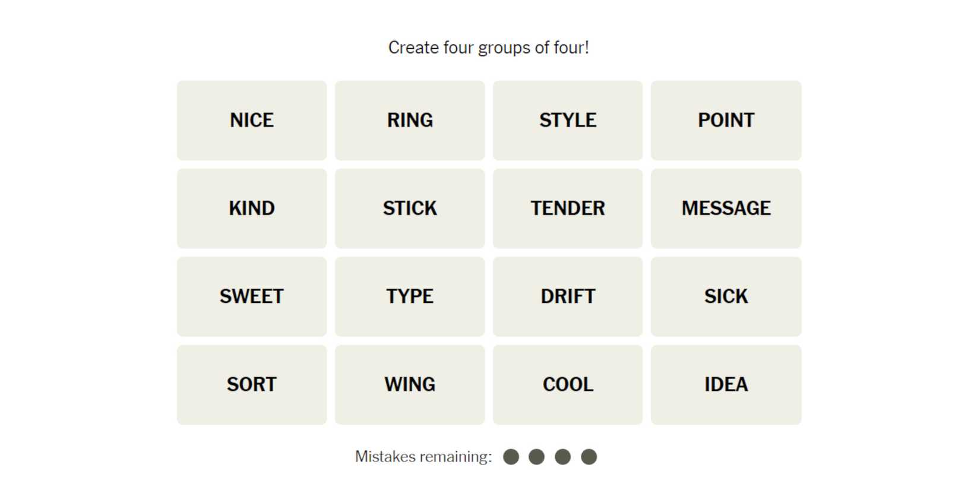The width and height of the screenshot is (980, 490).
Task: Pick the DRIFT tile
Action: pos(568,296)
